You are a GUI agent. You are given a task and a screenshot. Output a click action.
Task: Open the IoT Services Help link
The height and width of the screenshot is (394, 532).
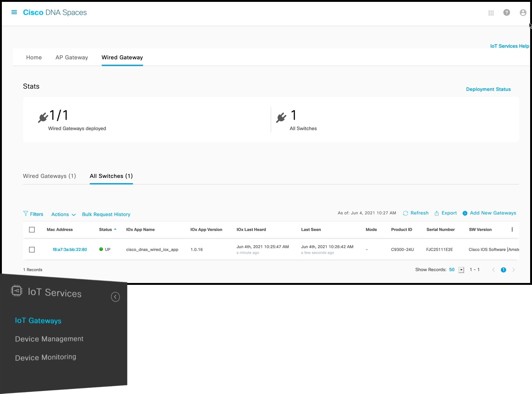(x=510, y=46)
